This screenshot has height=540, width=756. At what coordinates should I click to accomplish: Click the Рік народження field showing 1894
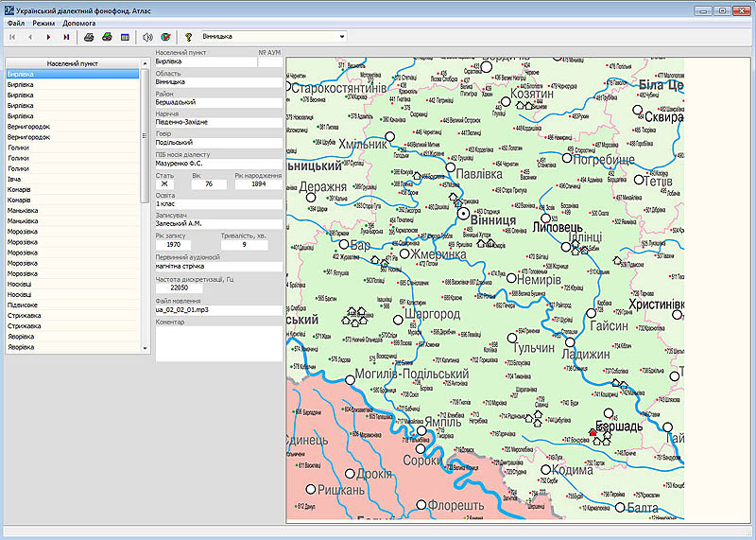point(258,183)
